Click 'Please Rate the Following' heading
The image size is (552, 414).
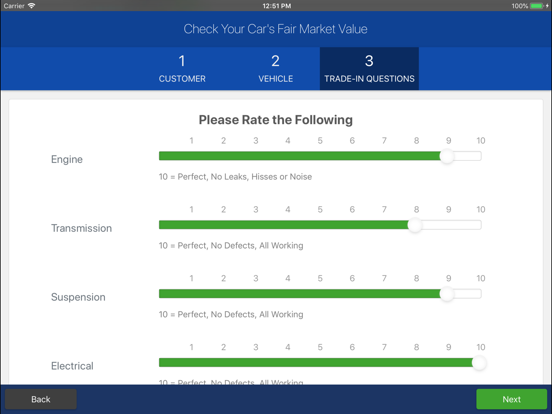pos(276,120)
